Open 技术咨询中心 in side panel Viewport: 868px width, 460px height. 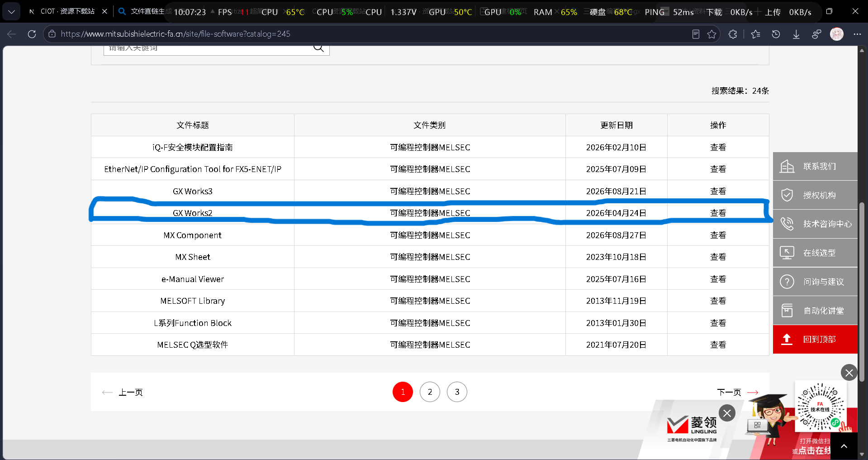click(815, 224)
